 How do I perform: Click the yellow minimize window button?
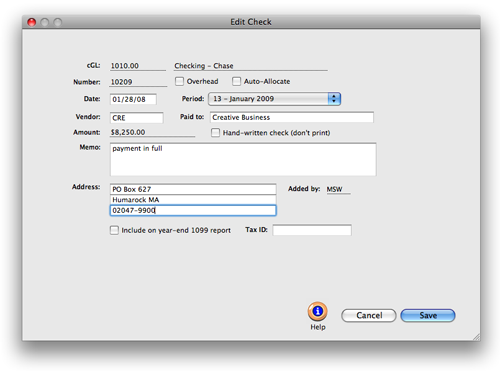click(x=45, y=22)
